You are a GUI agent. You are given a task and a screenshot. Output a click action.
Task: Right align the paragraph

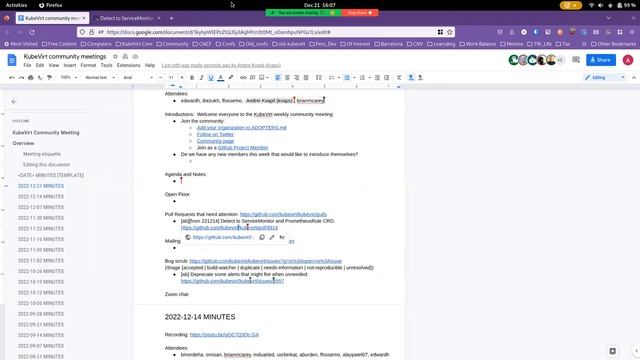point(297,78)
